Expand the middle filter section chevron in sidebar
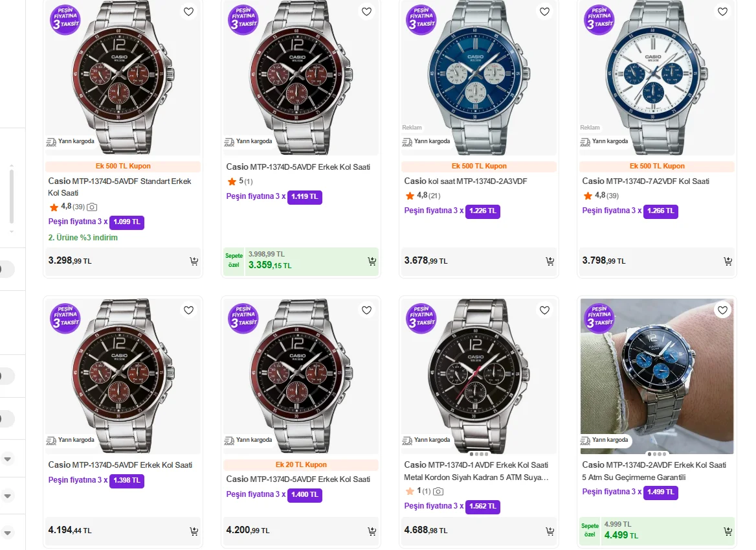 pyautogui.click(x=8, y=496)
